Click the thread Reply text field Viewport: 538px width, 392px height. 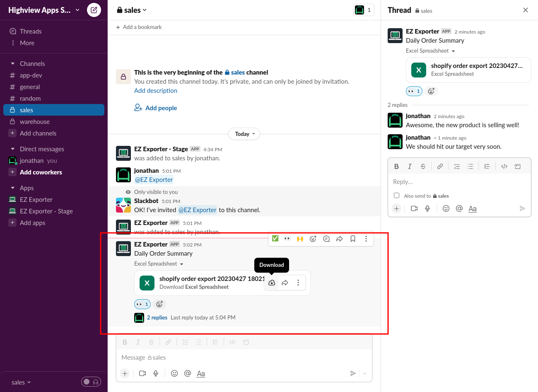459,182
